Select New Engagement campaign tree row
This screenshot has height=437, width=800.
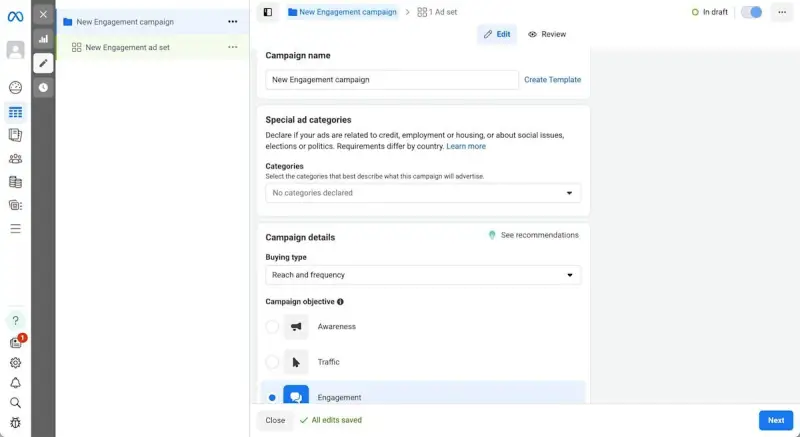[x=153, y=22]
